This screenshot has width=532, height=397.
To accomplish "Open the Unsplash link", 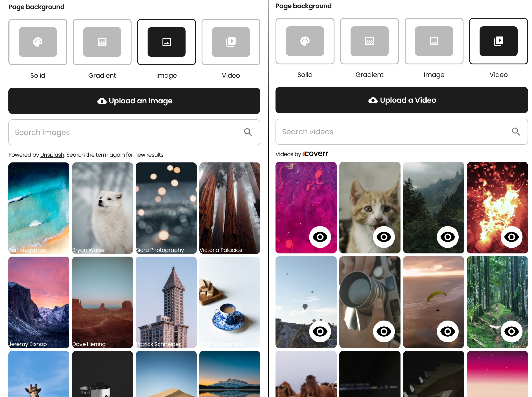I will pyautogui.click(x=52, y=155).
